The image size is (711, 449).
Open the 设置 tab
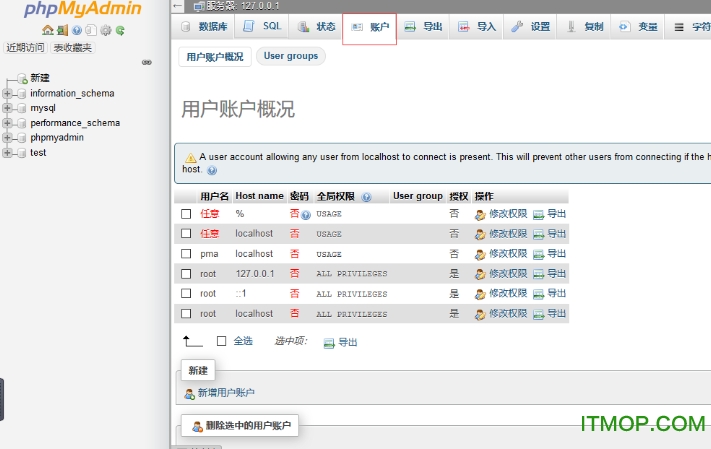[531, 27]
